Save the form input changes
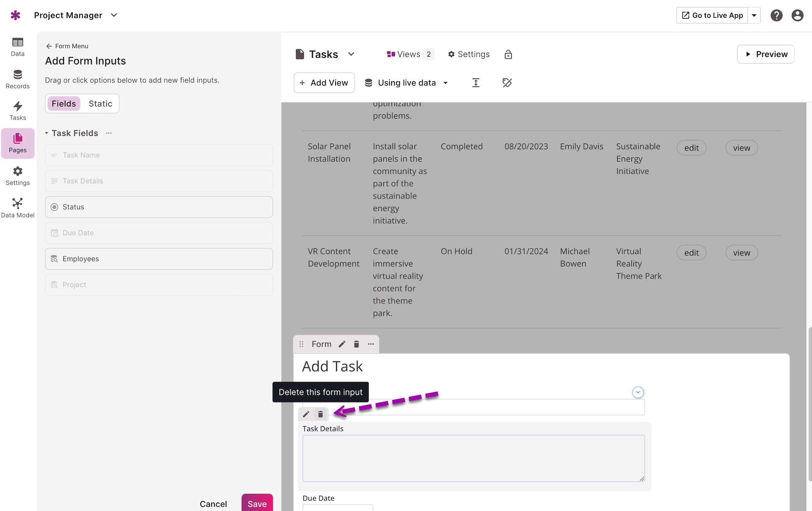The image size is (812, 511). (257, 503)
